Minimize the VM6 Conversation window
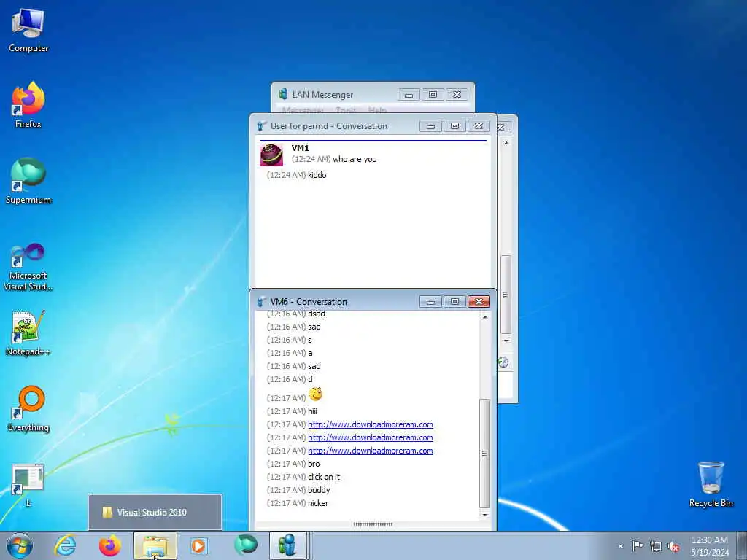The image size is (747, 560). pos(430,301)
